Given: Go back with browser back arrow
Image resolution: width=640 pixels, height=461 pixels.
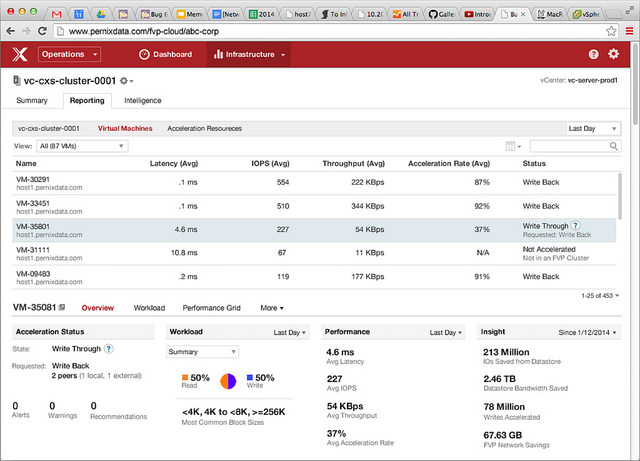Looking at the screenshot, I should 11,31.
